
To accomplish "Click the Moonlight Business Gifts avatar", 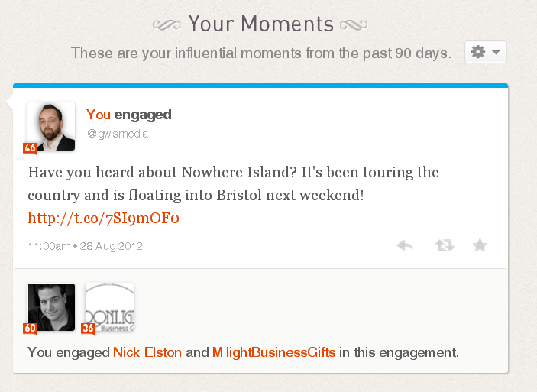I will pos(109,307).
